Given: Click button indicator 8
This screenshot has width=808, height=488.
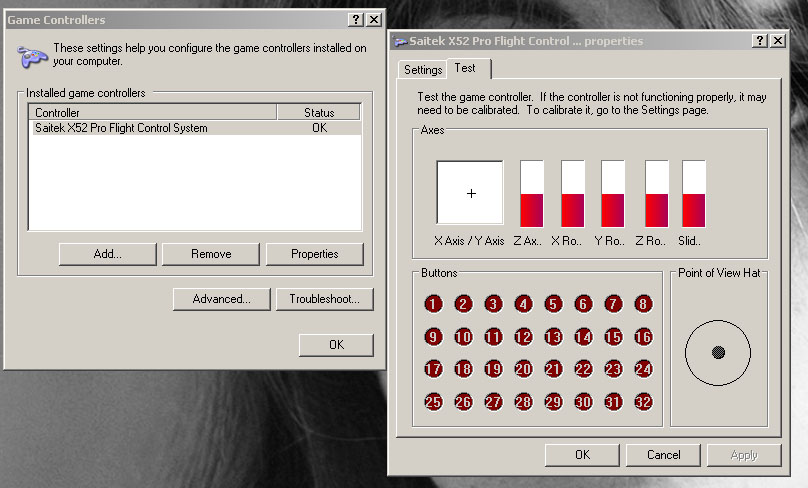Looking at the screenshot, I should (x=643, y=304).
